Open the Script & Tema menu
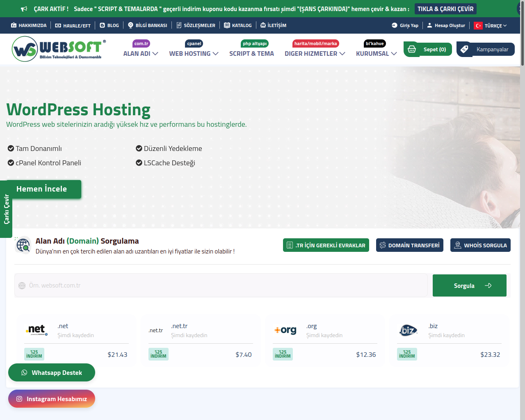This screenshot has width=525, height=420. (251, 54)
